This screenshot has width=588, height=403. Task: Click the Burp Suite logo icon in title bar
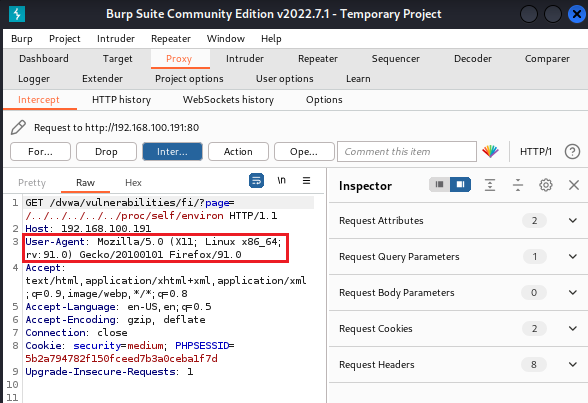[17, 14]
